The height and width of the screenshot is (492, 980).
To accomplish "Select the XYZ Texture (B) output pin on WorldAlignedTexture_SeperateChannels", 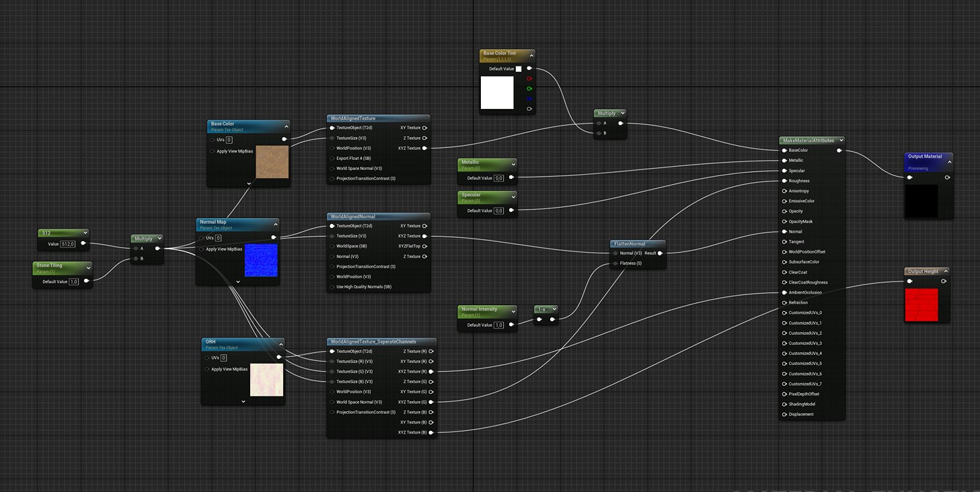I will [x=430, y=432].
